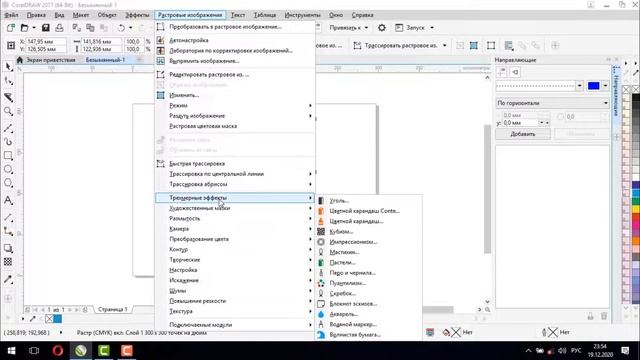This screenshot has height=360, width=640.
Task: Click the Cubism effect icon
Action: 321,231
